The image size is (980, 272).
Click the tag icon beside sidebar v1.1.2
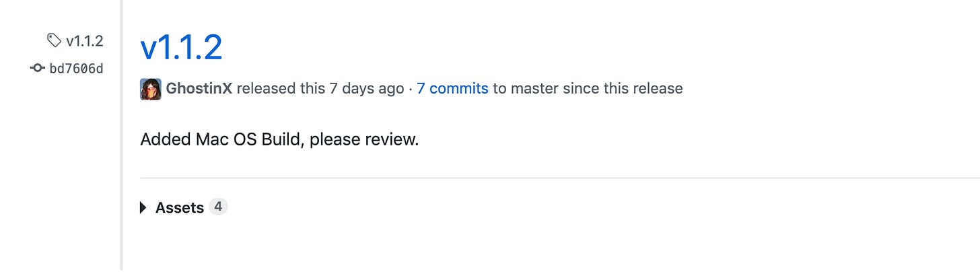point(55,41)
